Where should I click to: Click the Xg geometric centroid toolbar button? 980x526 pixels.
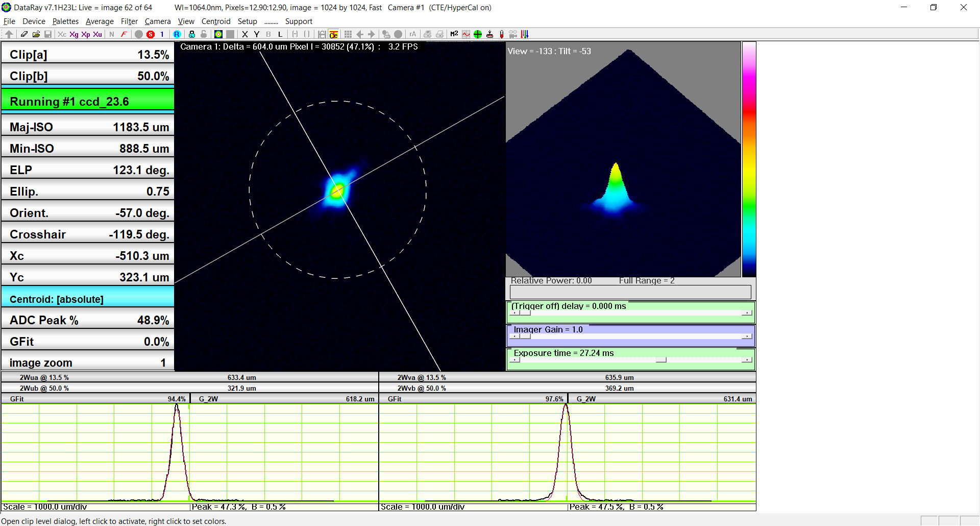click(74, 34)
